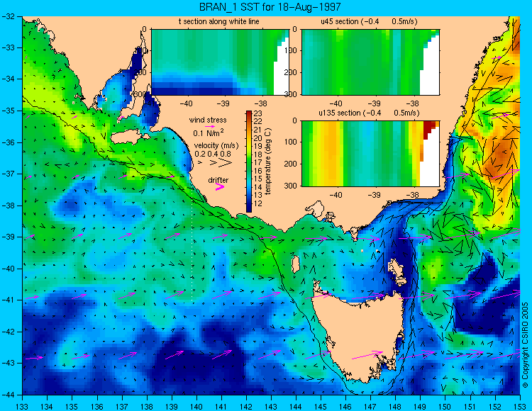This screenshot has height=411, width=532.
Task: Click the -40 tick under the u45 section plot
Action: (x=336, y=103)
